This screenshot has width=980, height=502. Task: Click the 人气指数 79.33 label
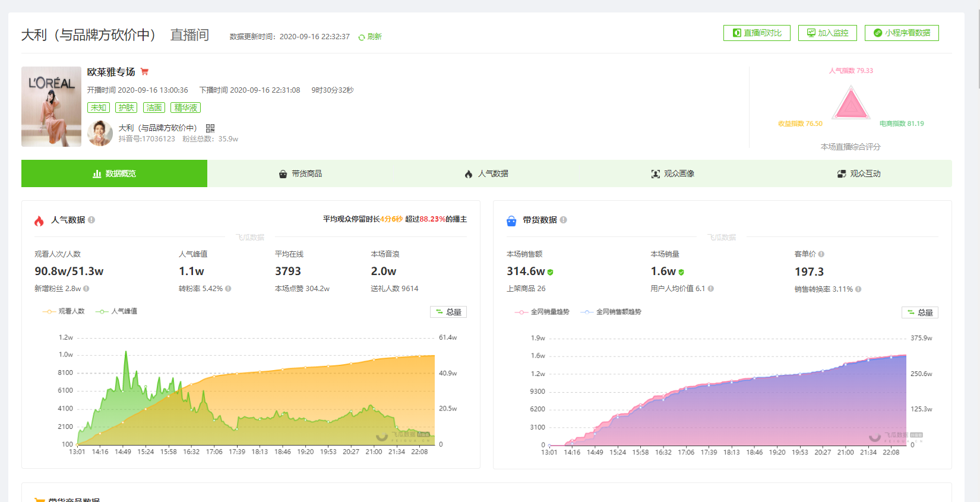pos(851,71)
